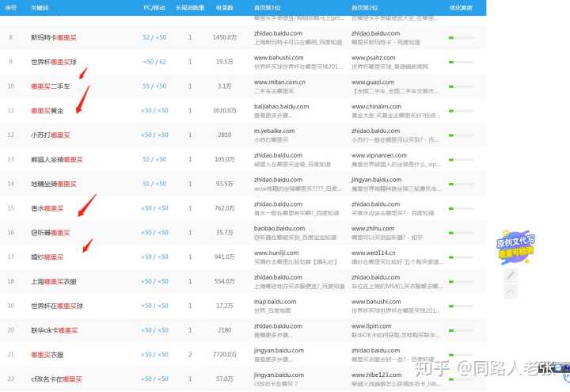Image resolution: width=570 pixels, height=392 pixels.
Task: Open the 原创文代写 floating promo banner
Action: pyautogui.click(x=515, y=247)
